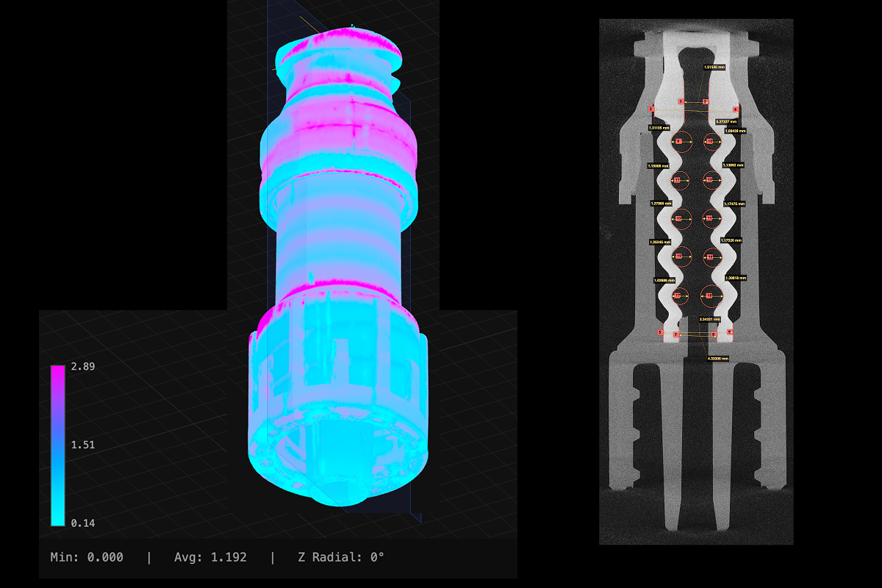Click the 2.34221 mm measurement label
Image resolution: width=882 pixels, height=588 pixels.
[709, 320]
